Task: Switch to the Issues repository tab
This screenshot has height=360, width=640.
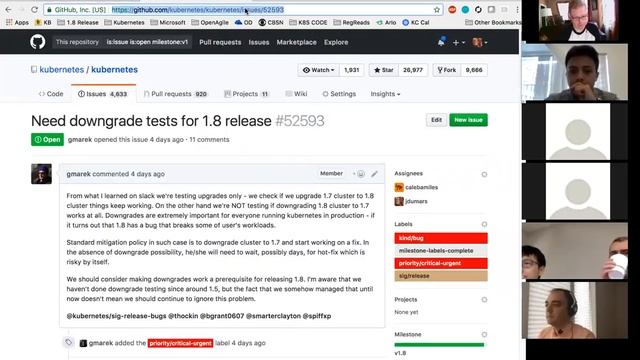Action: (102, 94)
